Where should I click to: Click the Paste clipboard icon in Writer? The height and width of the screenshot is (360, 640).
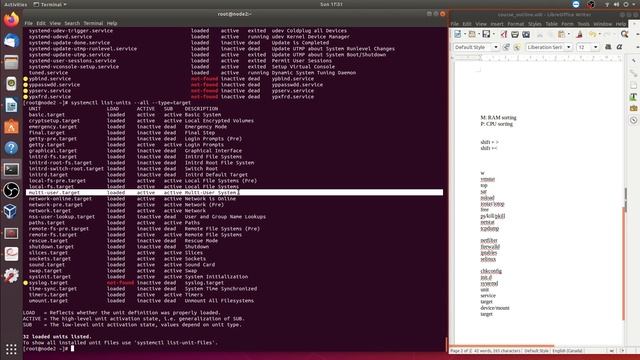pos(561,34)
